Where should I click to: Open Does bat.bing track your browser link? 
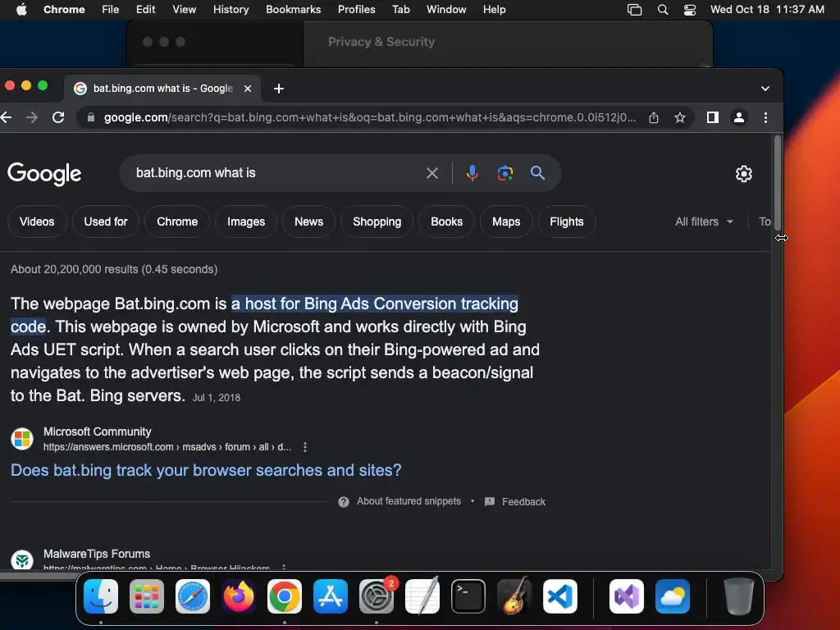[x=206, y=470]
